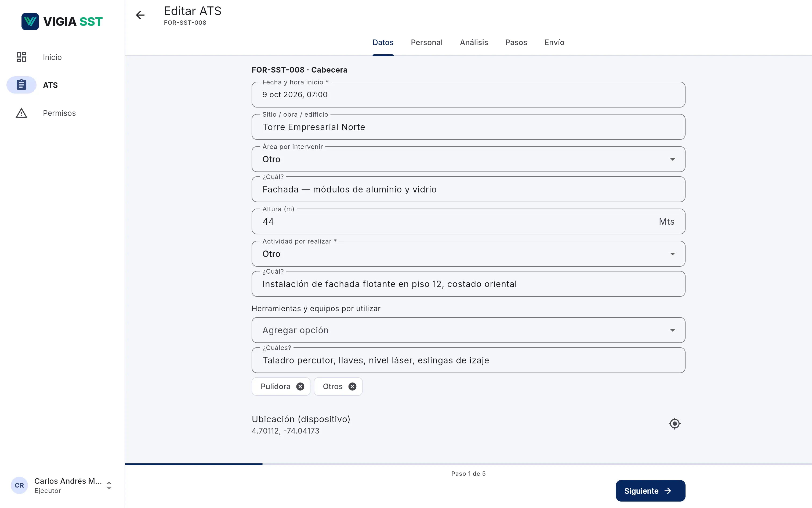Click the Mts unit suffix
This screenshot has height=508, width=812.
[666, 222]
